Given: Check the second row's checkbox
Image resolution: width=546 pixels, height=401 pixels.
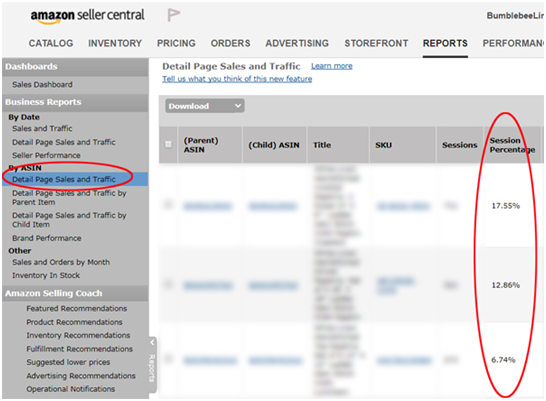Looking at the screenshot, I should 168,284.
